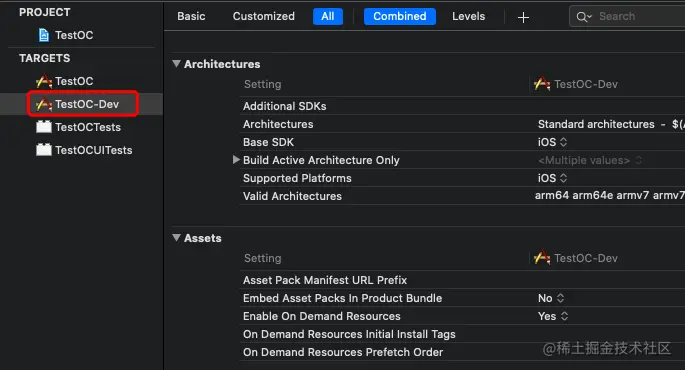Switch Enable On Demand Resources value
685x370 pixels.
(553, 316)
